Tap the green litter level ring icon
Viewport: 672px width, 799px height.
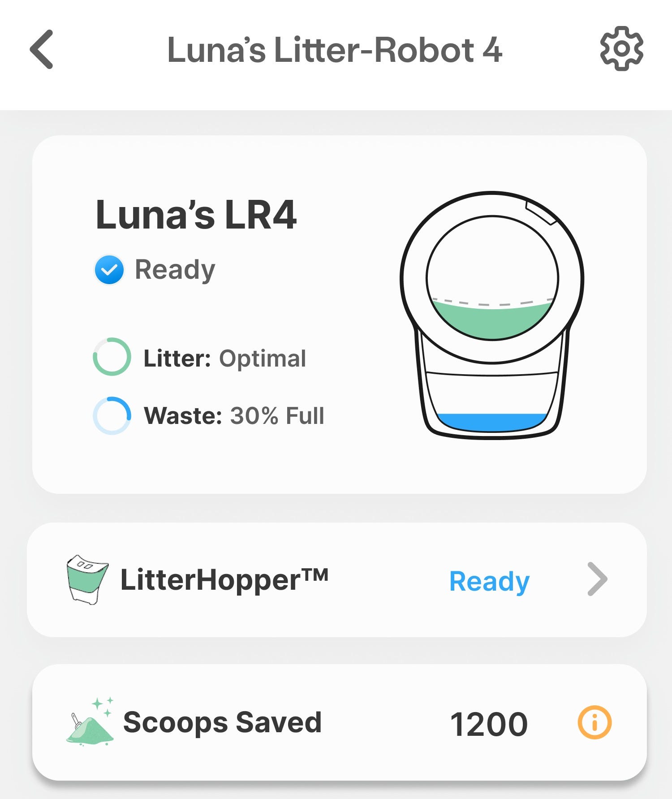coord(112,357)
